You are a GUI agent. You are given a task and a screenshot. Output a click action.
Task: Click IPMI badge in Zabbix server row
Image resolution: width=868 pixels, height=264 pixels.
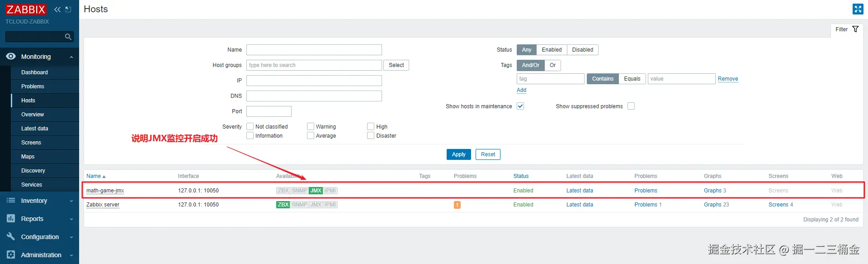tap(330, 205)
